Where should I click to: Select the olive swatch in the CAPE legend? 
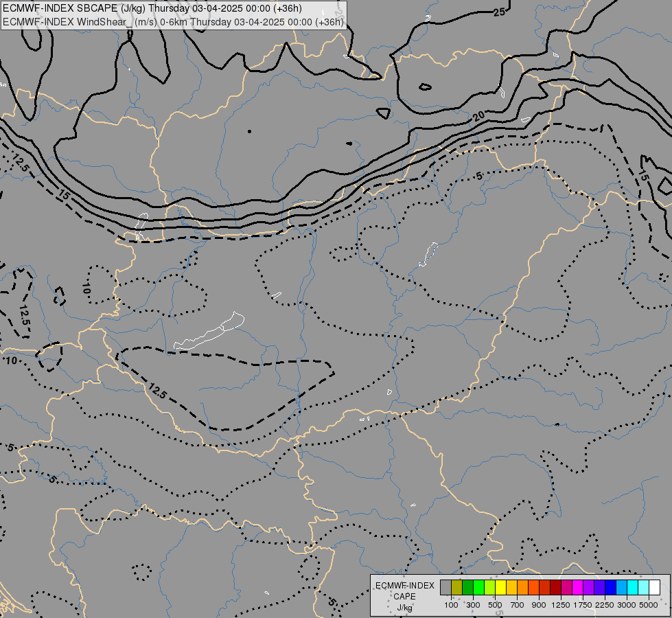457,587
